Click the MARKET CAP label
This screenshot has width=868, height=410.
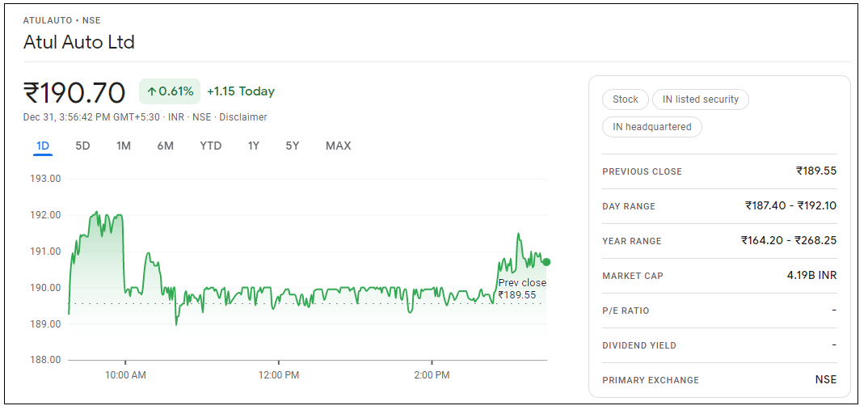click(x=633, y=276)
